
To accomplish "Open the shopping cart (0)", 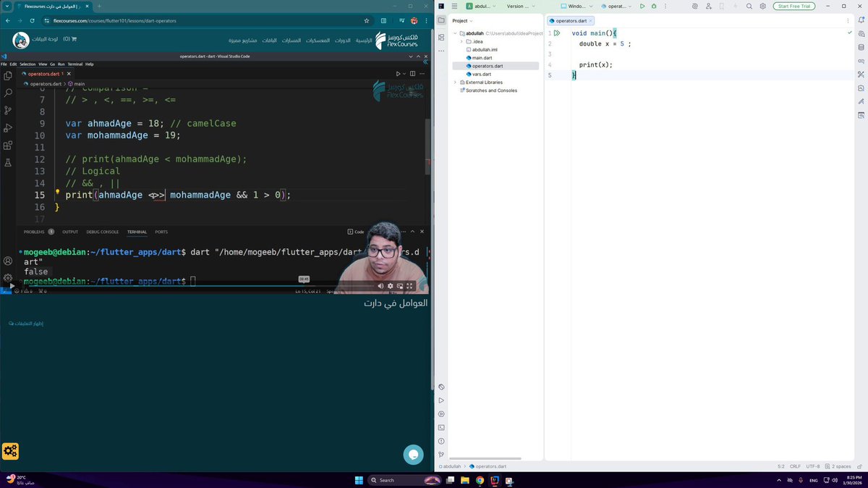I will point(69,39).
